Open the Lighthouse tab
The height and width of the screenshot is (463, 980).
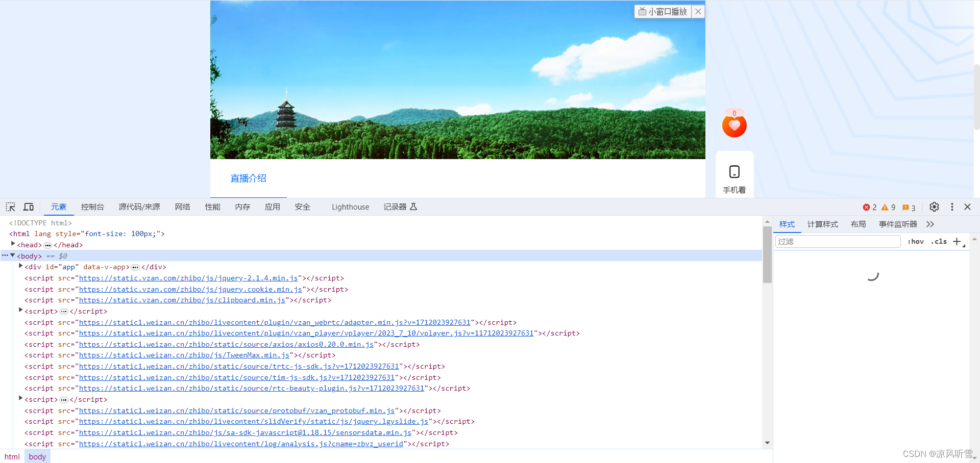350,207
